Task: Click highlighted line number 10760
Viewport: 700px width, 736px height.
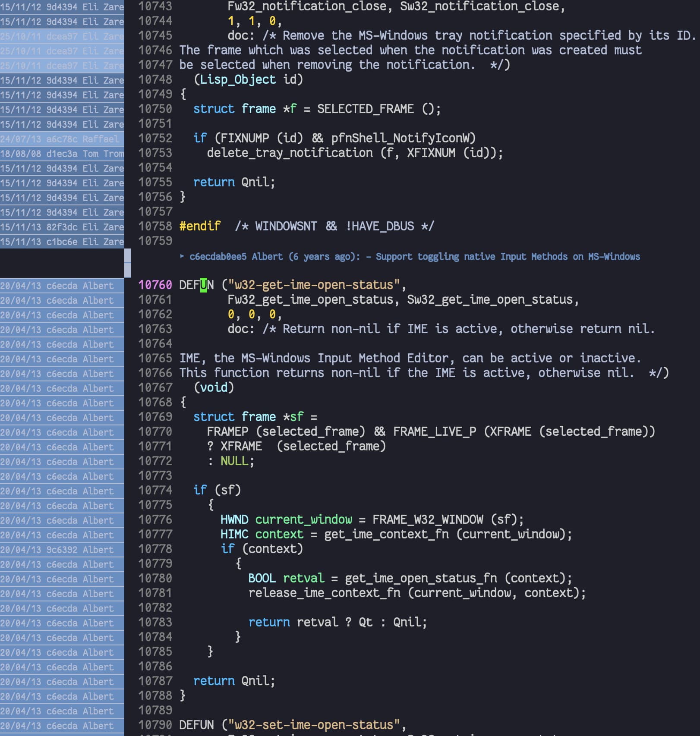Action: (x=155, y=285)
